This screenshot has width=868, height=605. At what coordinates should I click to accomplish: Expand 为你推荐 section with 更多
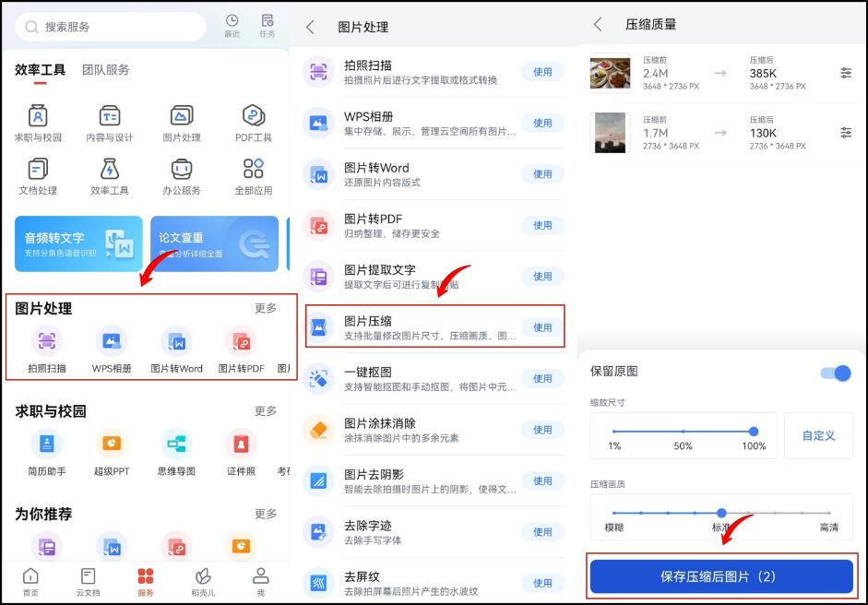(x=266, y=514)
